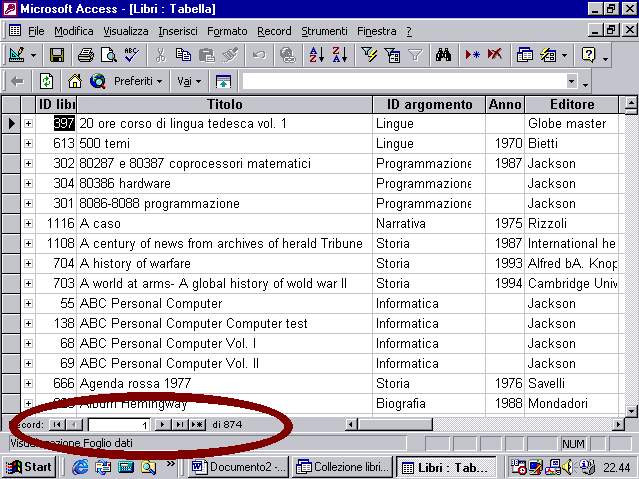Open the File menu
The width and height of the screenshot is (639, 479).
pos(36,31)
